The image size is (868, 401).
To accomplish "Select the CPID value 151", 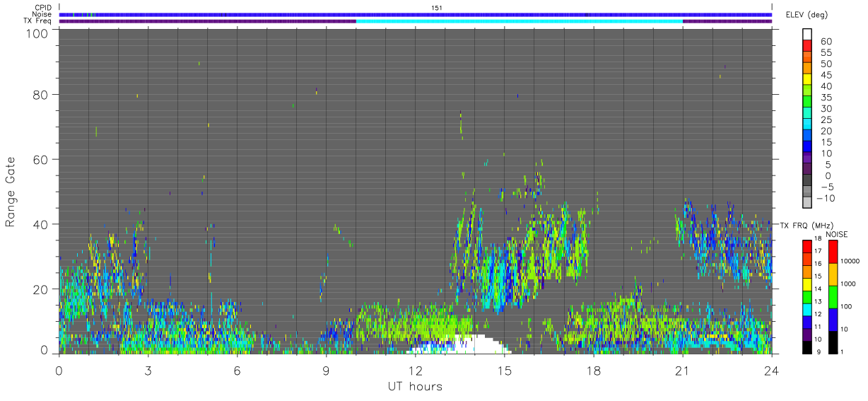I will pos(436,8).
